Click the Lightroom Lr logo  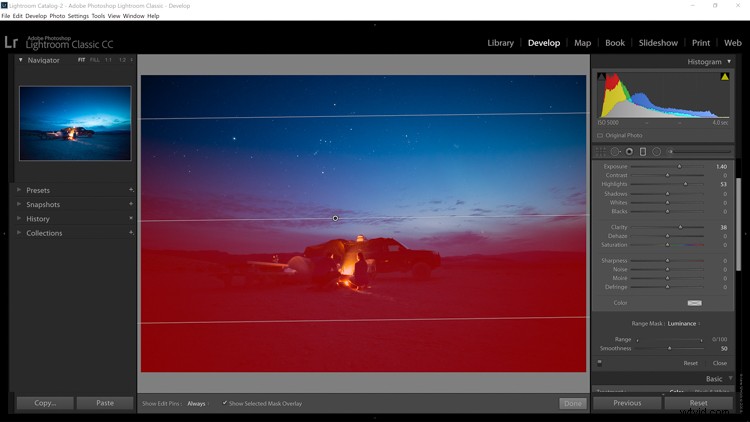pyautogui.click(x=11, y=43)
